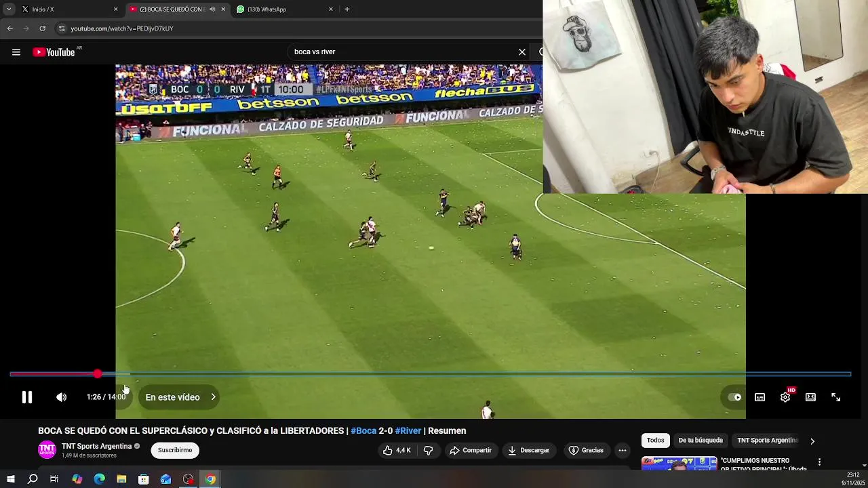
Task: Reload the current page
Action: [x=42, y=28]
